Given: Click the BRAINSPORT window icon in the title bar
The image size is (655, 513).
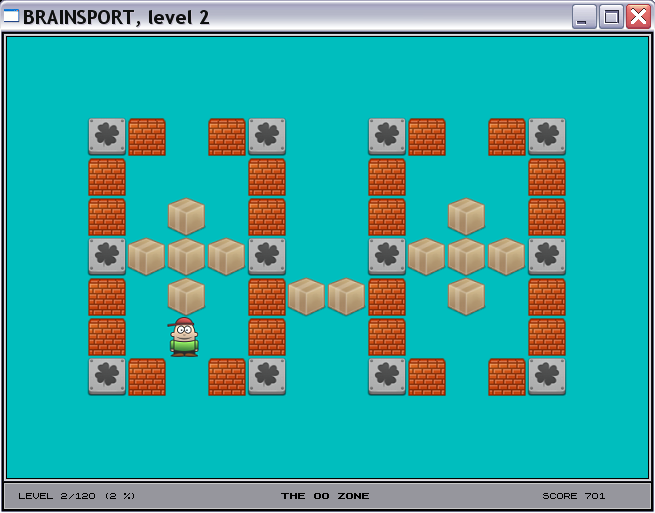Looking at the screenshot, I should point(12,16).
